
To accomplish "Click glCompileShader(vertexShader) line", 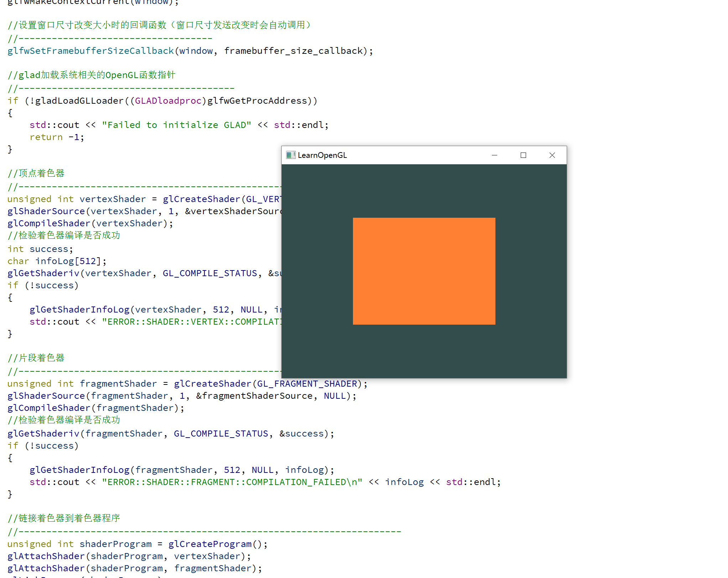I will tap(90, 223).
